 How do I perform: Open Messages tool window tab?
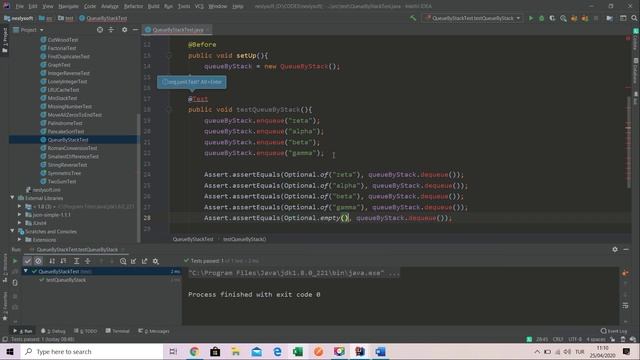(x=154, y=331)
